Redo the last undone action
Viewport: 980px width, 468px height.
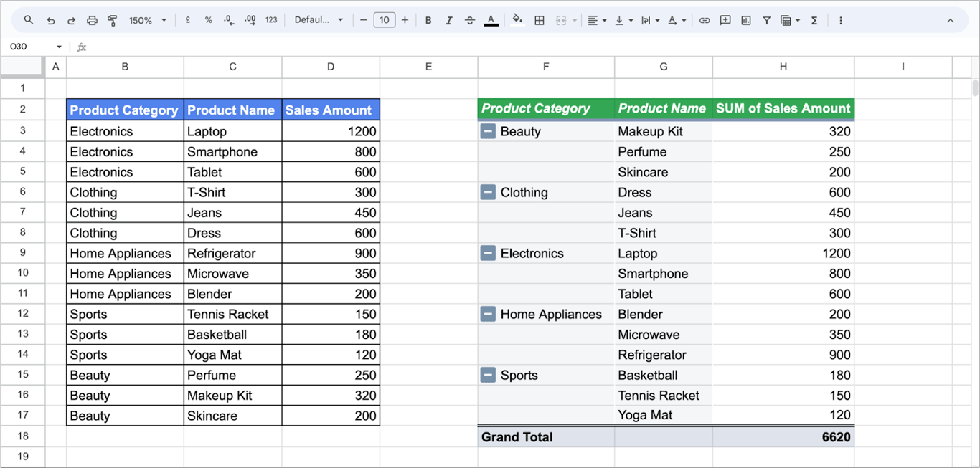pyautogui.click(x=71, y=20)
